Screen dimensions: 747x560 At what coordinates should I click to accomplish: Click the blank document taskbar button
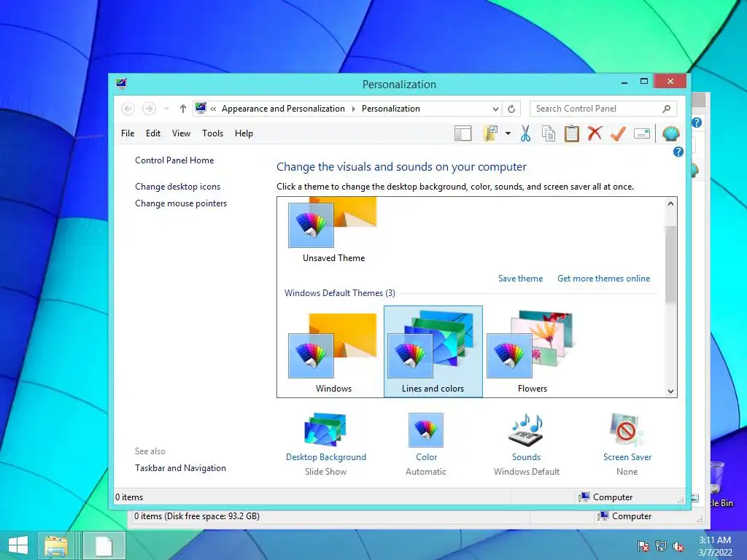coord(104,545)
